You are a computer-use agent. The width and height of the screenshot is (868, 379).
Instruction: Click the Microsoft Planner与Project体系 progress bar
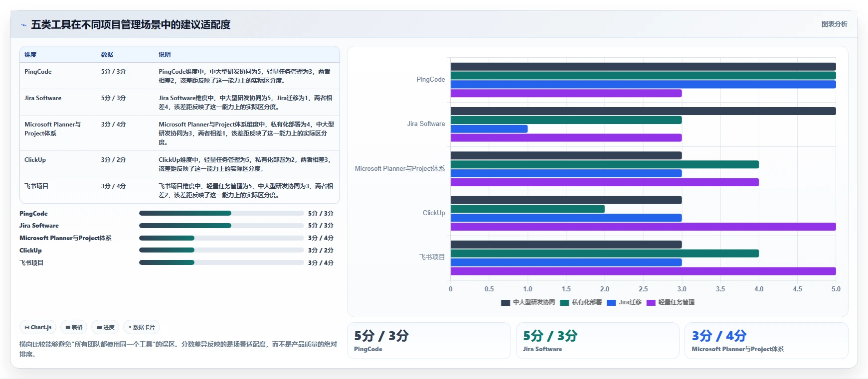[x=221, y=238]
